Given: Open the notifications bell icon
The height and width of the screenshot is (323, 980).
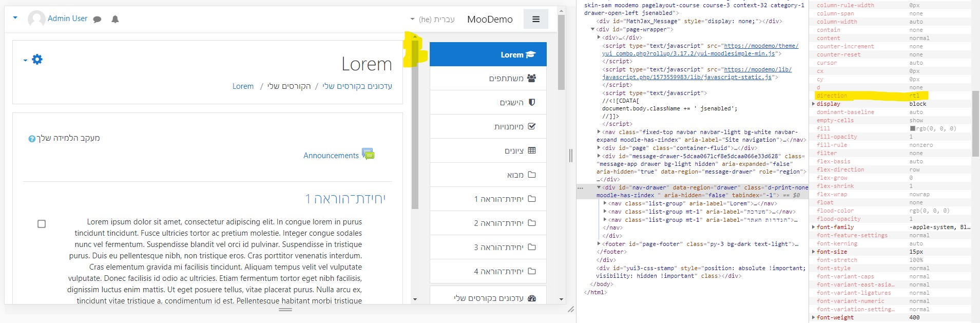Looking at the screenshot, I should pyautogui.click(x=115, y=20).
